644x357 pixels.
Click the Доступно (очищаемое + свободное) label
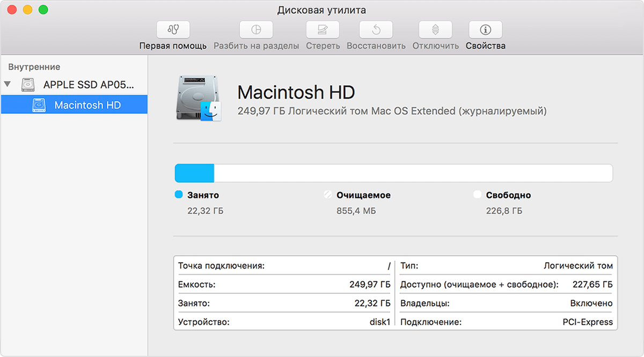pos(479,285)
